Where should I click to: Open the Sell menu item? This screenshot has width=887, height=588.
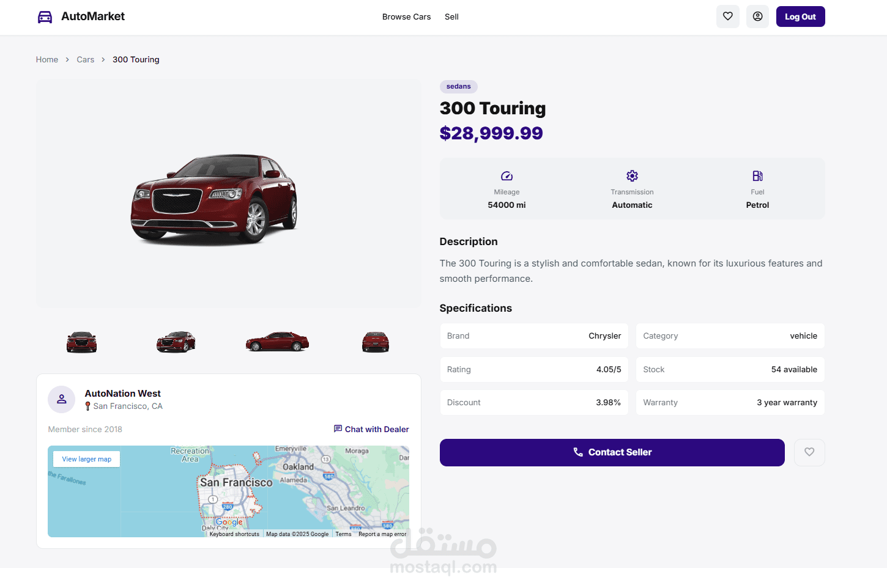451,17
